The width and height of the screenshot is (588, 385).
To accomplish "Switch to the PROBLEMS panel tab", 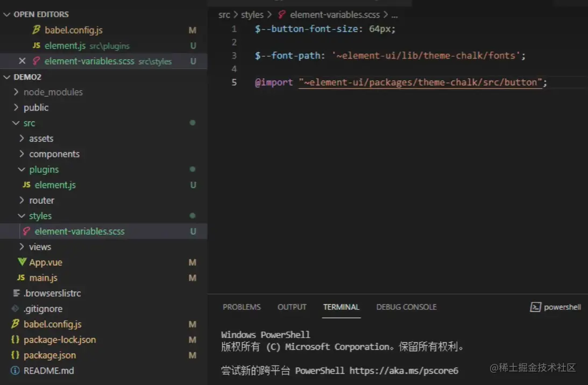I will pos(242,307).
